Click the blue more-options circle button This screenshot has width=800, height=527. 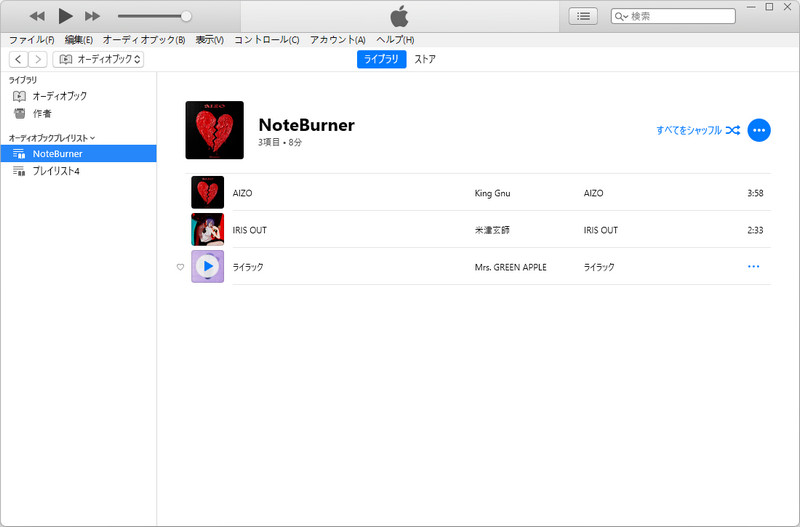pos(759,130)
